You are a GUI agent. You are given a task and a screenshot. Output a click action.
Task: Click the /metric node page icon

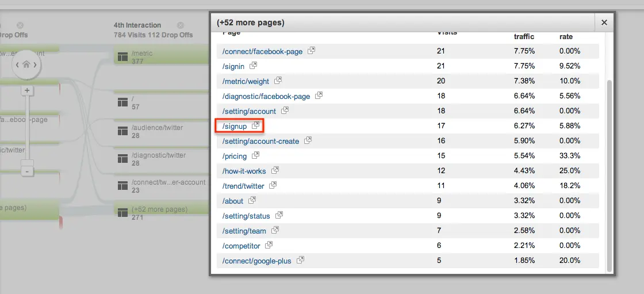tap(122, 57)
